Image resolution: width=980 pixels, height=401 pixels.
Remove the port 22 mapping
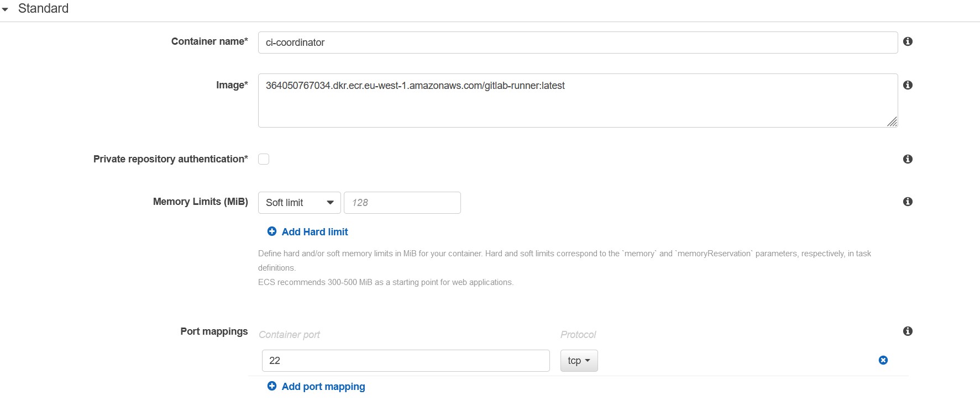click(x=883, y=360)
